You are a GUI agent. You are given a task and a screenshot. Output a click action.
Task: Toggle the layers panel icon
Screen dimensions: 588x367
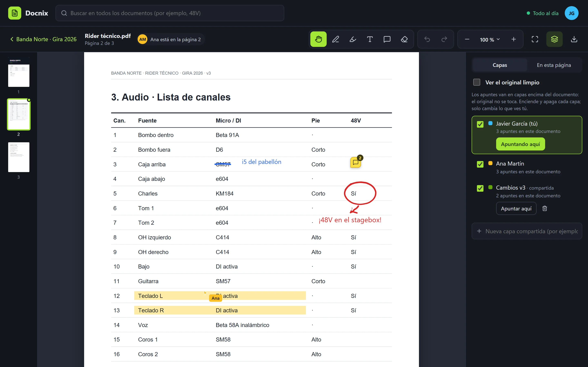554,39
